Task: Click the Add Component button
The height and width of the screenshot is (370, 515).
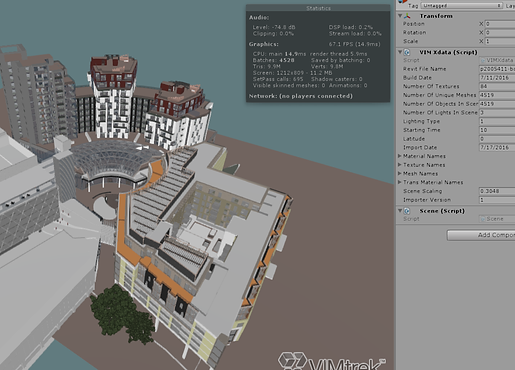Action: [481, 235]
